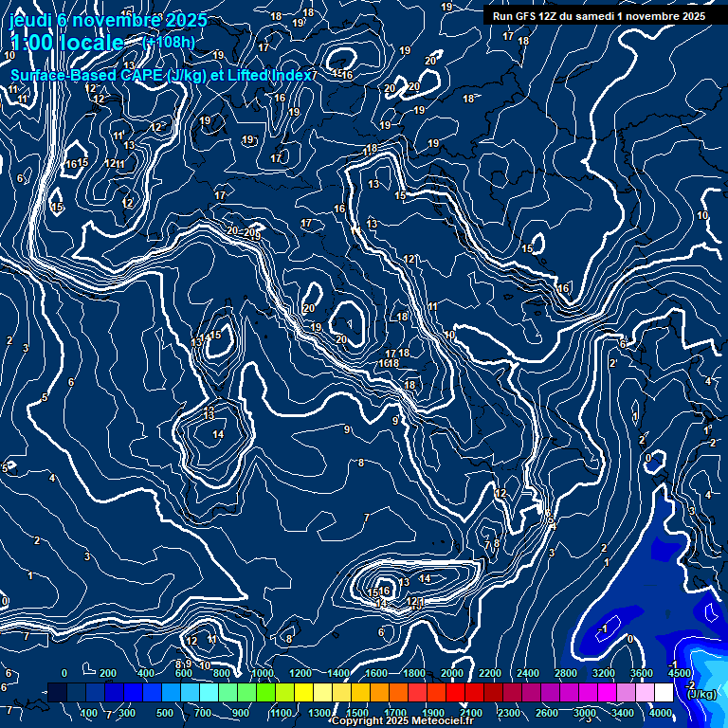Click the '800' legend value
Viewport: 728px width, 728px height.
222,673
